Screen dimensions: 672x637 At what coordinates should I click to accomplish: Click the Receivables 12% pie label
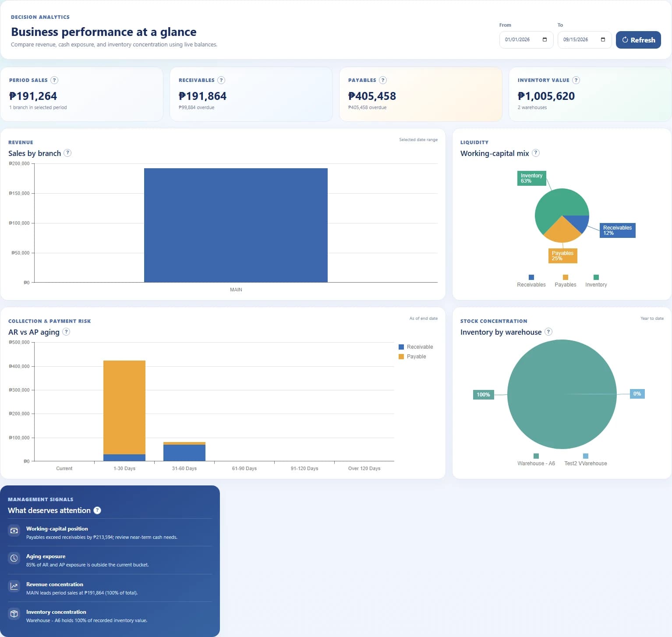coord(617,230)
